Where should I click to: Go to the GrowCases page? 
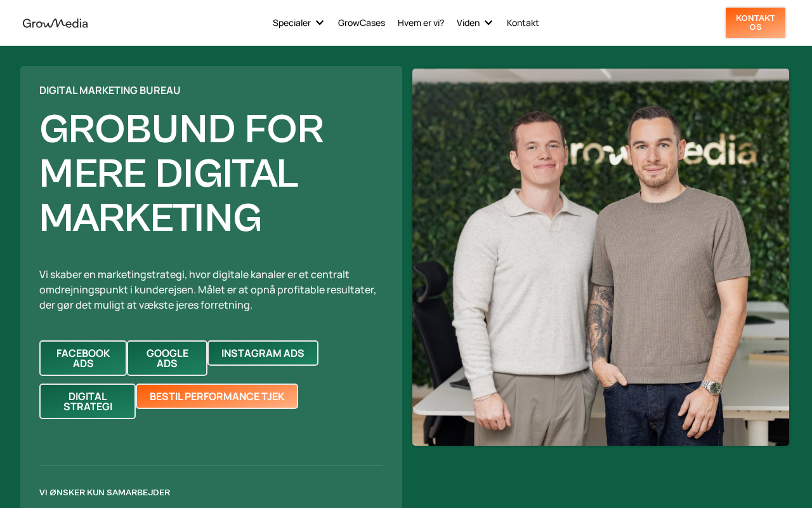[362, 23]
